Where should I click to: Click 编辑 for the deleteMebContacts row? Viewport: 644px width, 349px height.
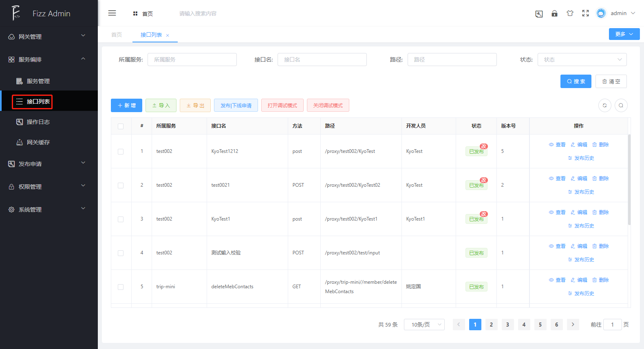(579, 280)
